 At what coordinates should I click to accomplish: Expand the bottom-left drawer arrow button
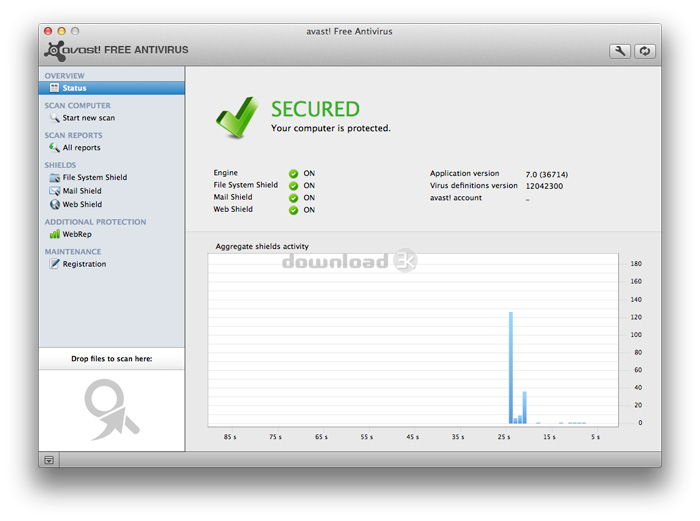coord(48,459)
